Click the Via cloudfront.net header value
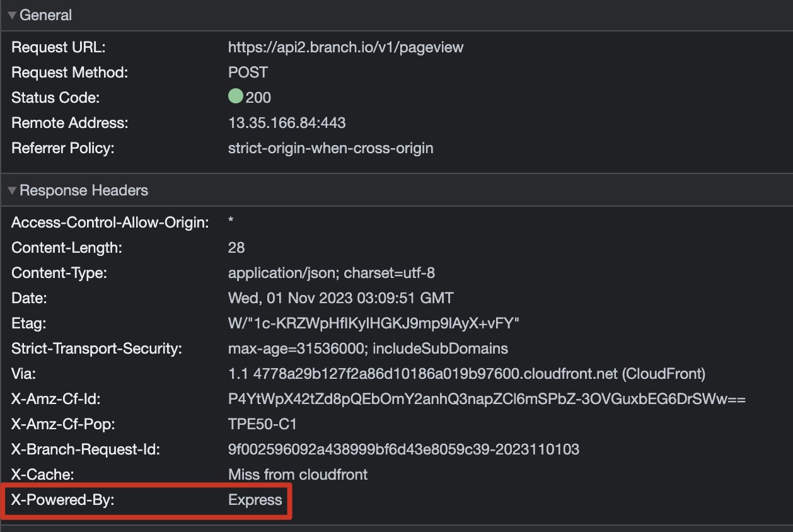 click(466, 374)
